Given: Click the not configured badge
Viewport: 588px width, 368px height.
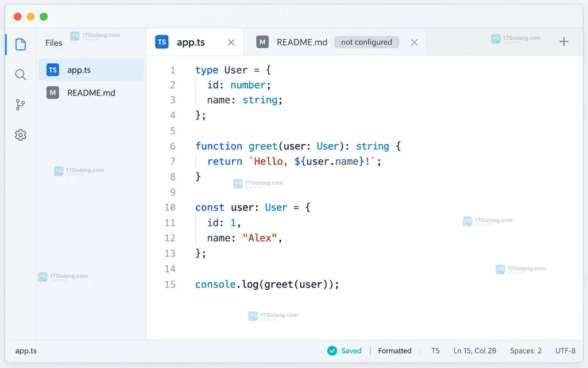Looking at the screenshot, I should (x=366, y=42).
